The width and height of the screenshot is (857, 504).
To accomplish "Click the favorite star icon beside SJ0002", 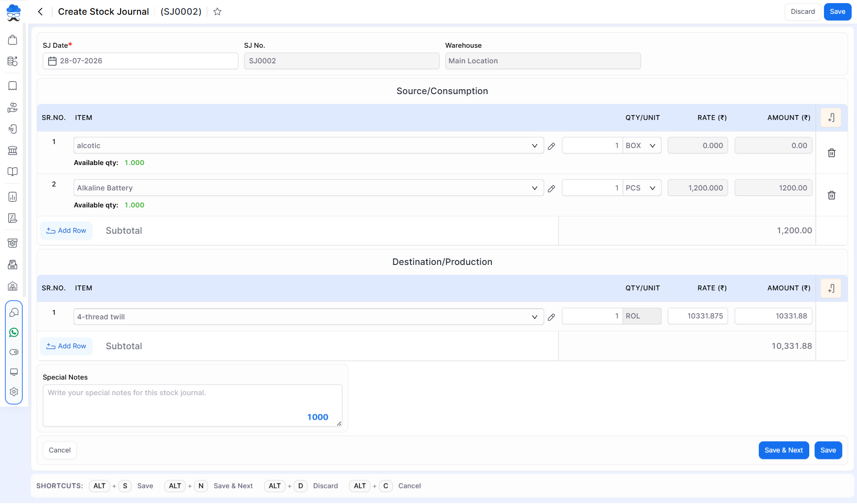I will pos(217,12).
